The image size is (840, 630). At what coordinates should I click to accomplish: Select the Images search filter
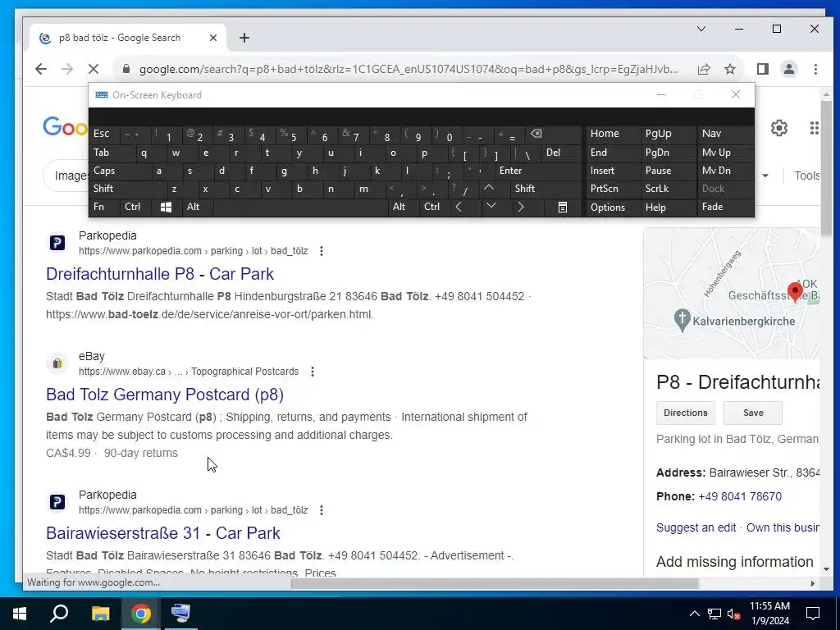coord(71,176)
